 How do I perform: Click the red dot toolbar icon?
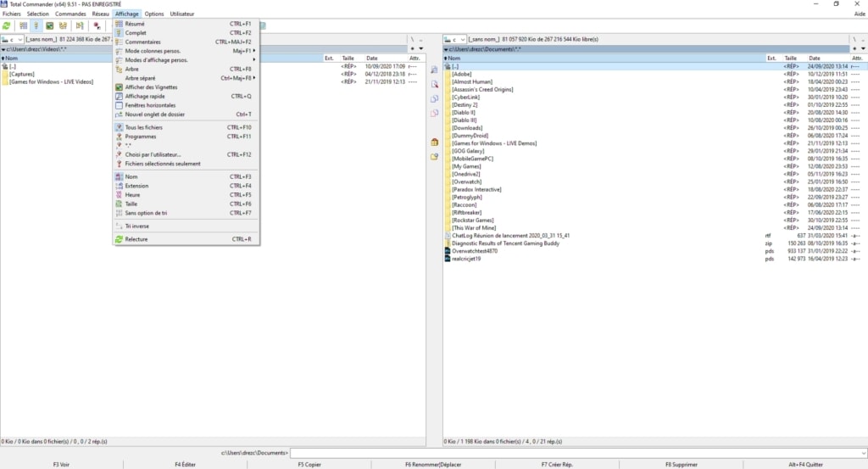pyautogui.click(x=97, y=26)
